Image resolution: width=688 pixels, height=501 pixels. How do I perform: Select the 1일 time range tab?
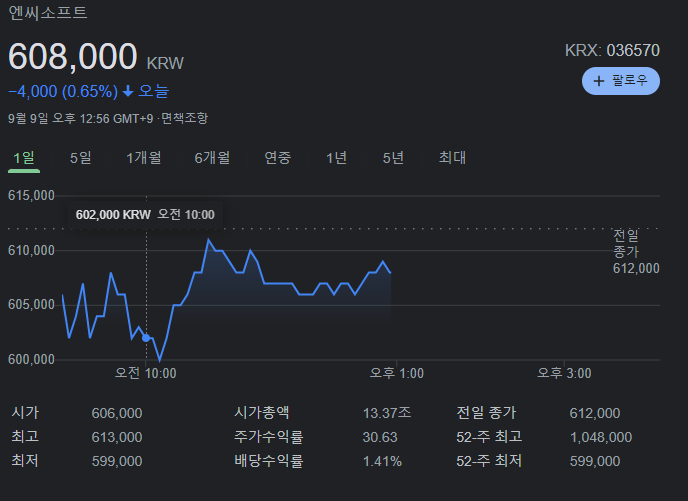[x=24, y=158]
